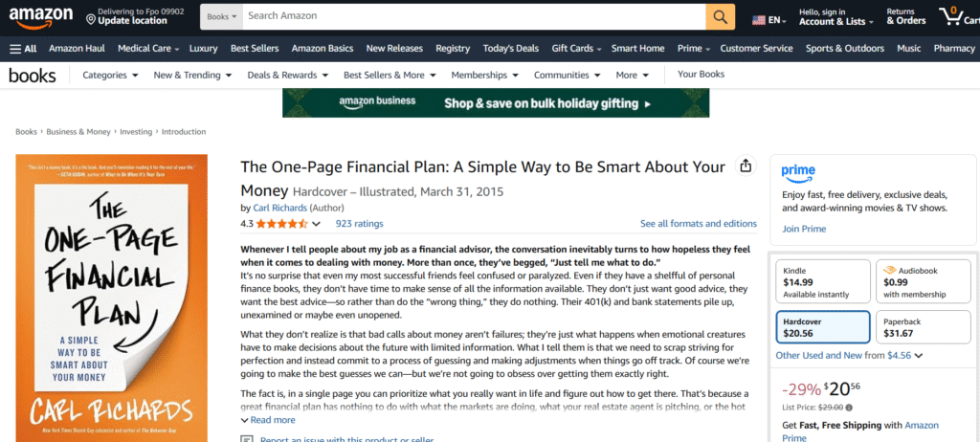Image resolution: width=980 pixels, height=442 pixels.
Task: Go to Today's Deals
Action: (511, 49)
